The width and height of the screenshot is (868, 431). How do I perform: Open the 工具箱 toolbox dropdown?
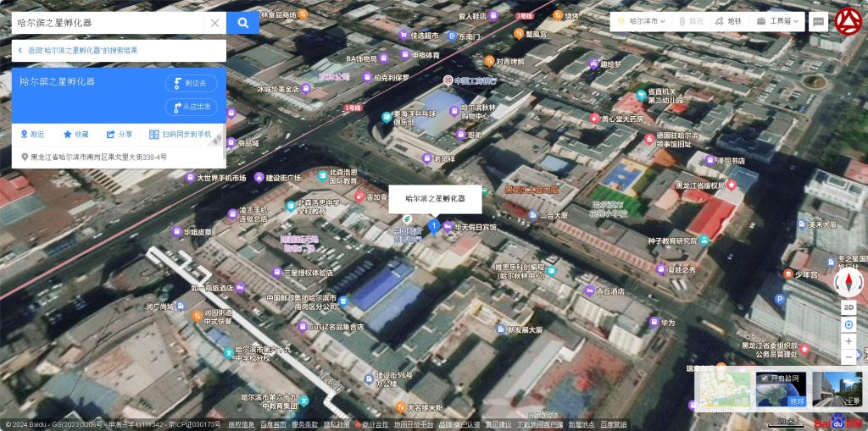[778, 21]
